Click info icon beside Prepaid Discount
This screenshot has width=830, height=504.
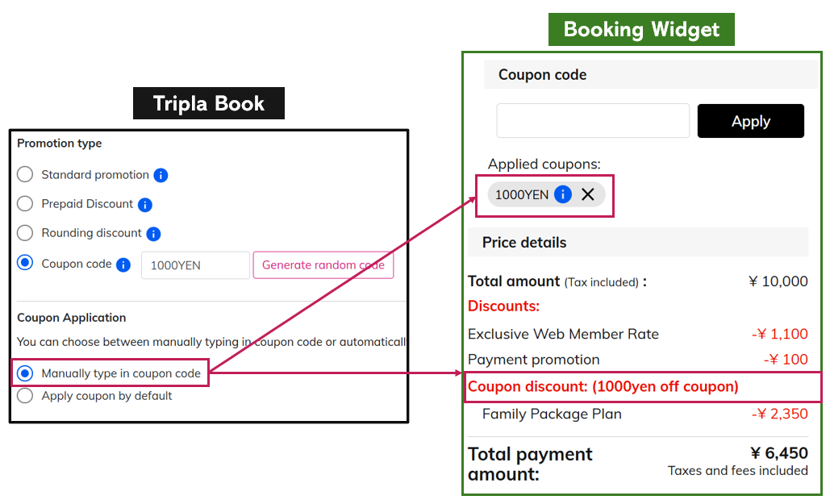point(145,205)
